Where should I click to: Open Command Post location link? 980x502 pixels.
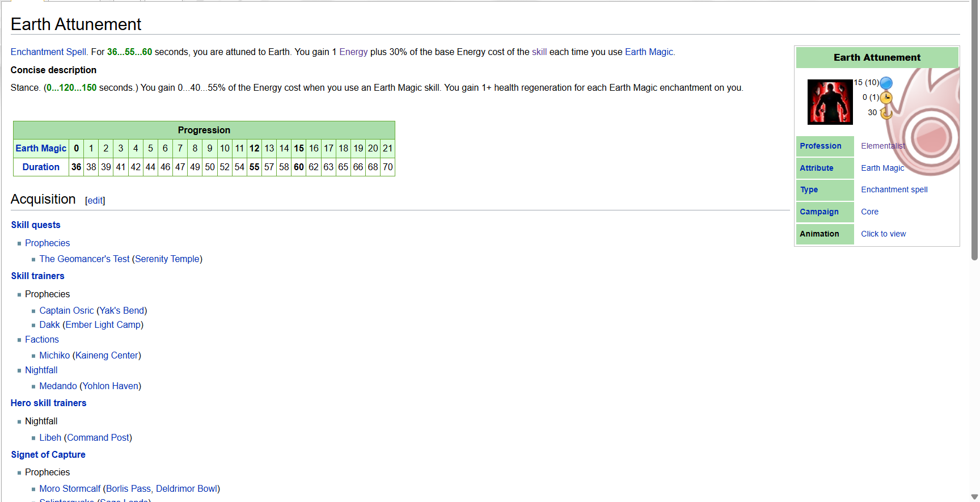[98, 437]
